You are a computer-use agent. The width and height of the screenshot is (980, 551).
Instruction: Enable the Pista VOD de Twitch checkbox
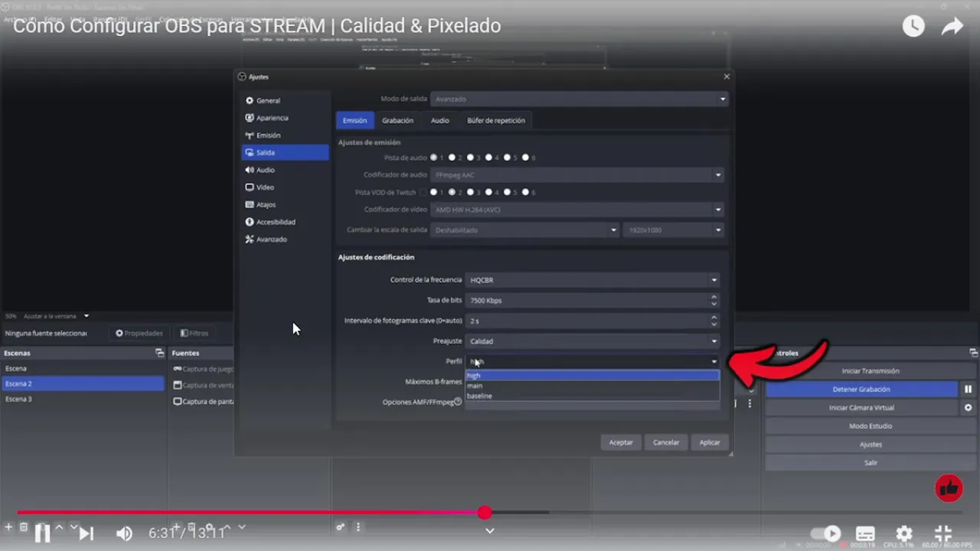pyautogui.click(x=423, y=192)
